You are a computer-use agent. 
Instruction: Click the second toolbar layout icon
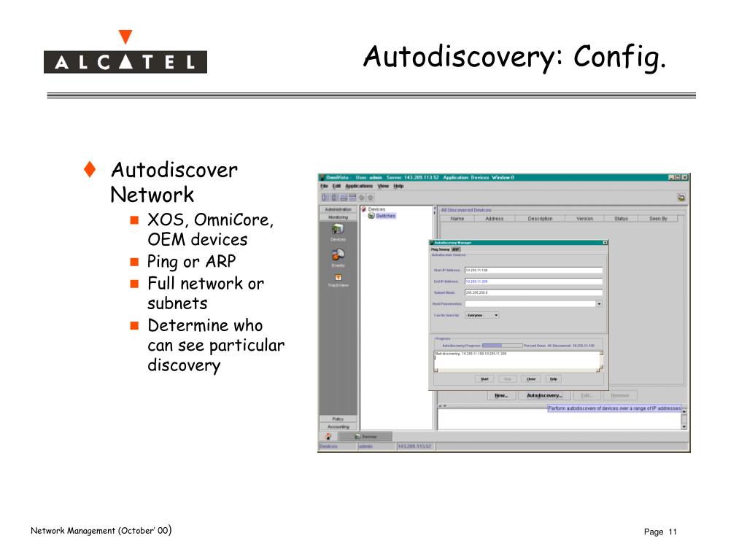pos(335,197)
